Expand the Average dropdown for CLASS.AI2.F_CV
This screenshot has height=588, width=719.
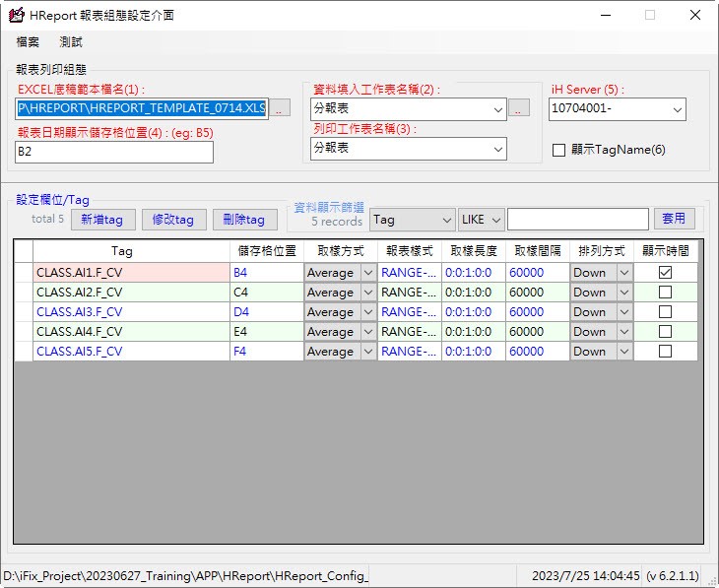(368, 293)
